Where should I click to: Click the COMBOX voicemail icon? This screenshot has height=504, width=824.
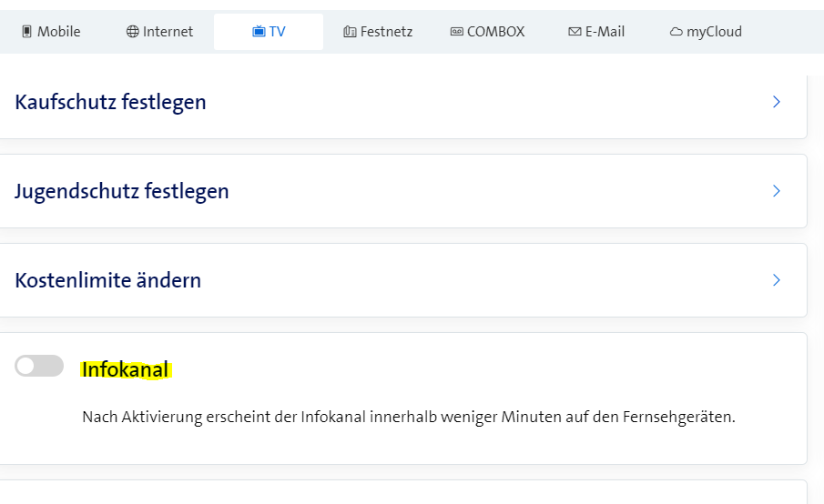click(x=456, y=32)
